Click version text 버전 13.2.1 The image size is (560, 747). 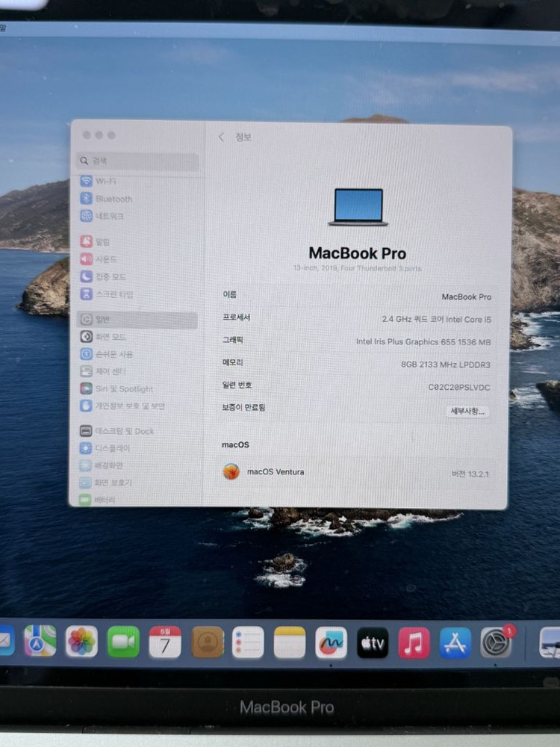470,474
